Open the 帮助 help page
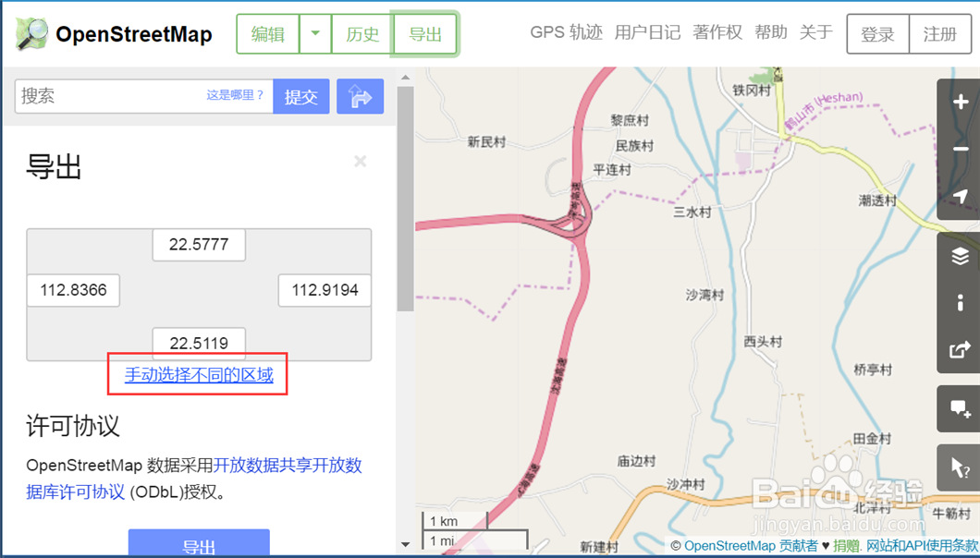Viewport: 980px width, 558px height. (x=771, y=32)
